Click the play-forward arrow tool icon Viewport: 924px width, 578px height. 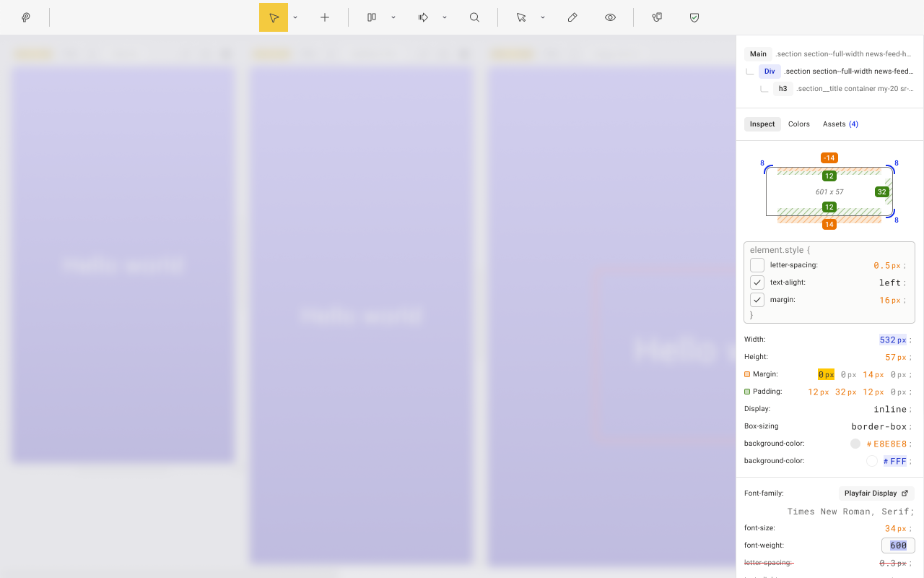point(423,17)
